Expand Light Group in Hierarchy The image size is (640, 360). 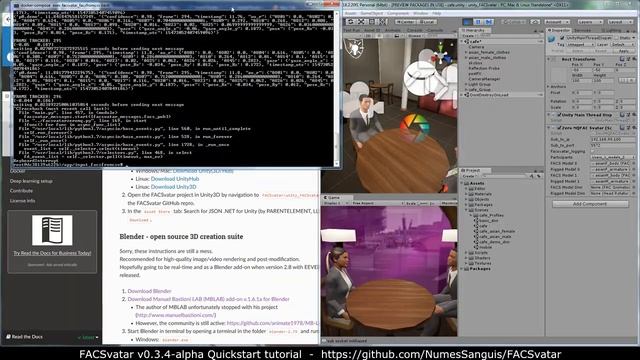tap(467, 84)
